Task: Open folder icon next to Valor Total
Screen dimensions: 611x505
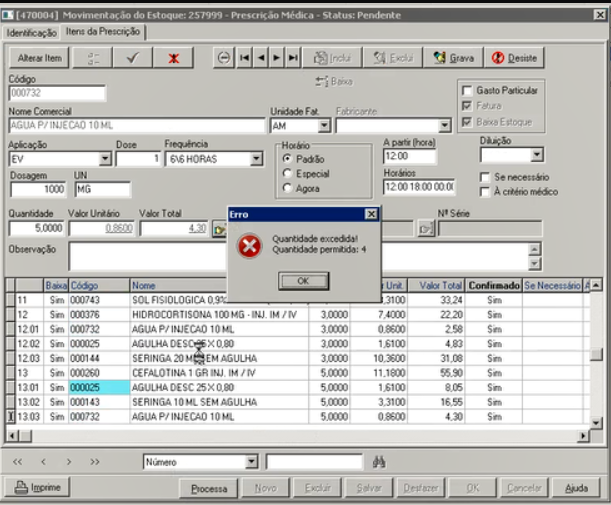Action: pos(219,229)
